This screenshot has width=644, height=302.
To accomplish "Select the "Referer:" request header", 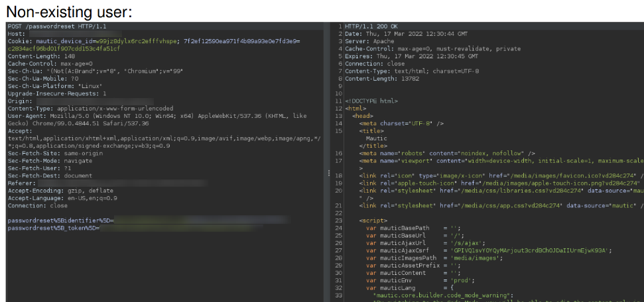I will click(22, 183).
